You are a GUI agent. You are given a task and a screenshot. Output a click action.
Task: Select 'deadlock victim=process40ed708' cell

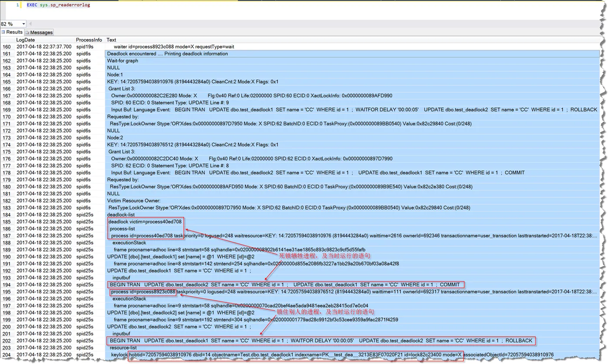[x=352, y=222]
